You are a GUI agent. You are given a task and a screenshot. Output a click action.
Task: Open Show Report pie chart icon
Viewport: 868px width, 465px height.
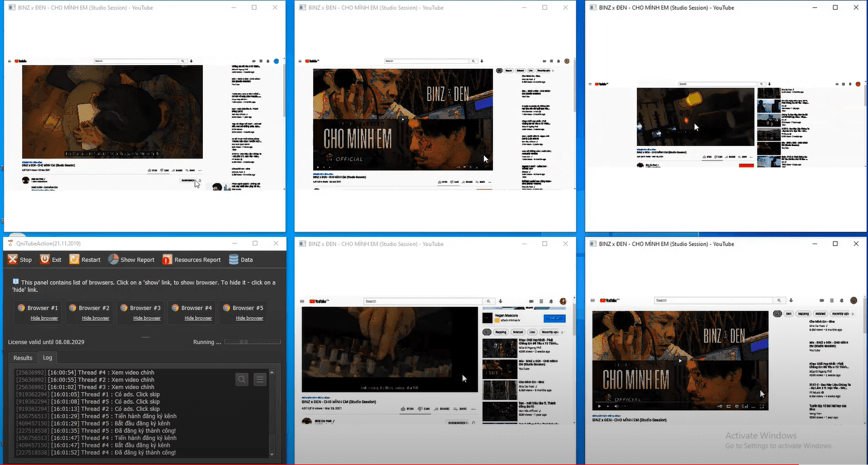113,259
